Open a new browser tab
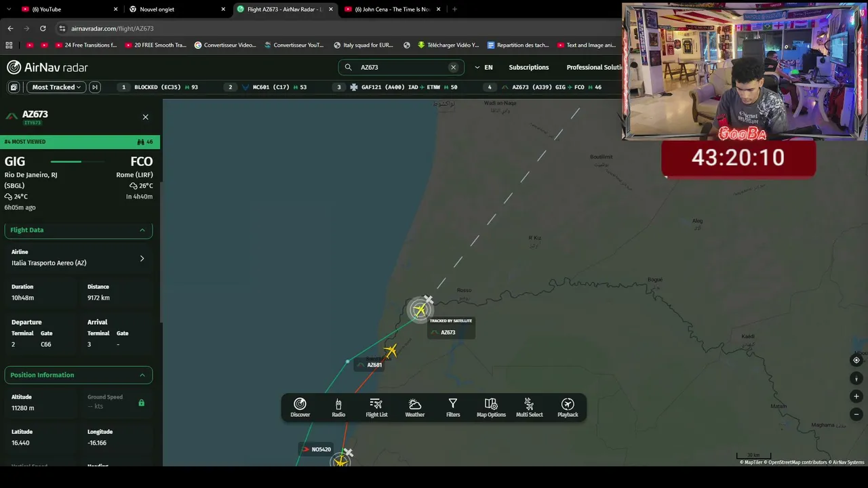Screen dimensions: 868x488 (454, 9)
